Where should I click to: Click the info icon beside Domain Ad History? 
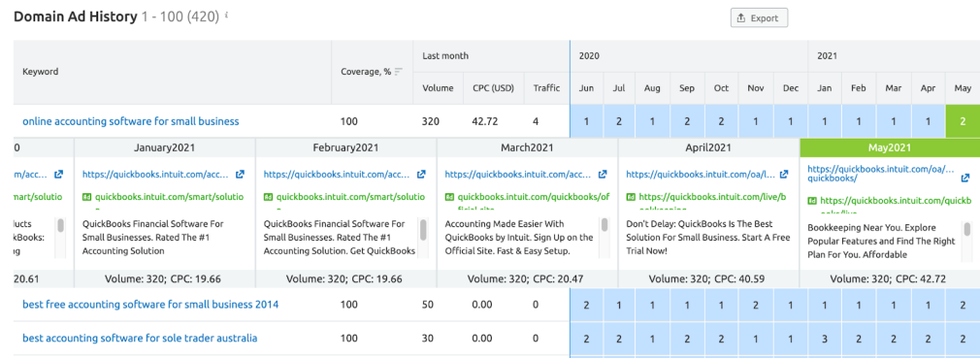226,15
